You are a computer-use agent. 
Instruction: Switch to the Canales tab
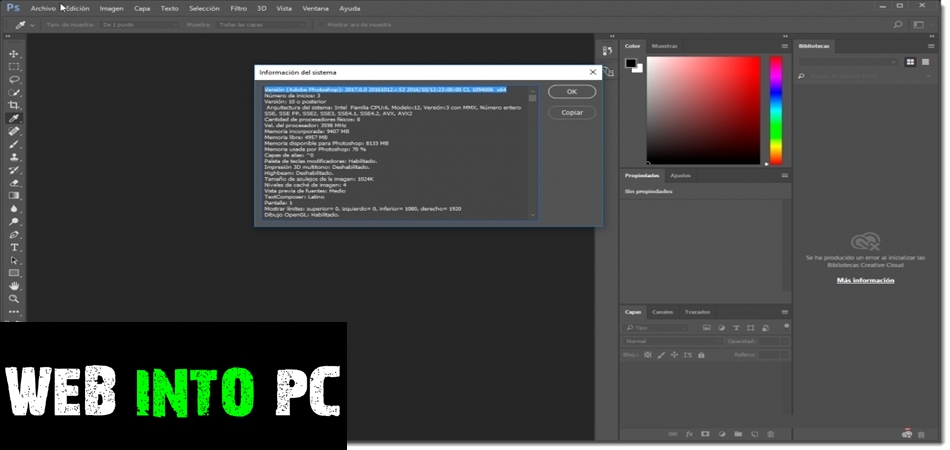pyautogui.click(x=662, y=312)
